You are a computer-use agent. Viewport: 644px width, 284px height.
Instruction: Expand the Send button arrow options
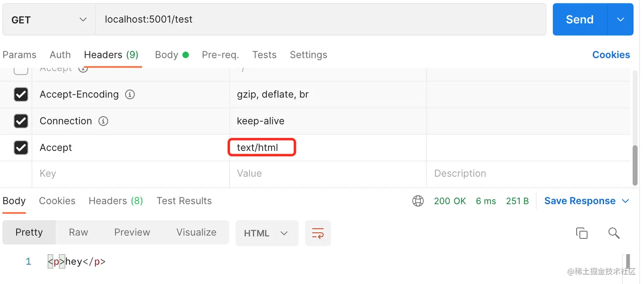(620, 20)
